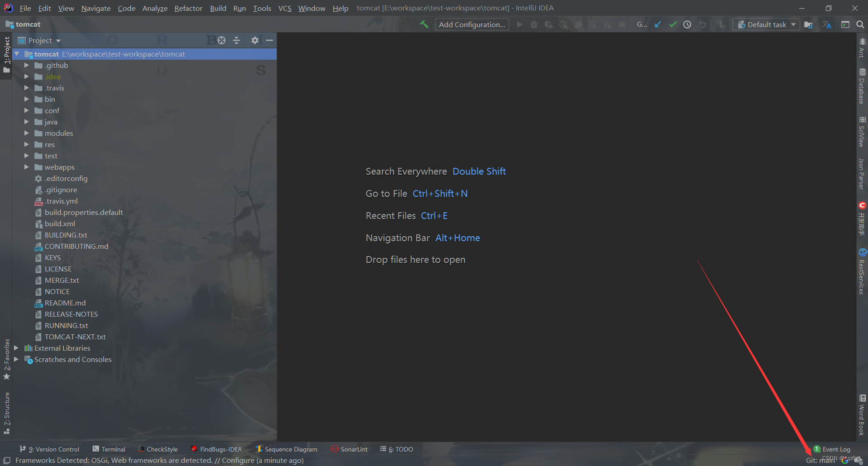Expand the modules folder
The image size is (868, 466).
26,133
